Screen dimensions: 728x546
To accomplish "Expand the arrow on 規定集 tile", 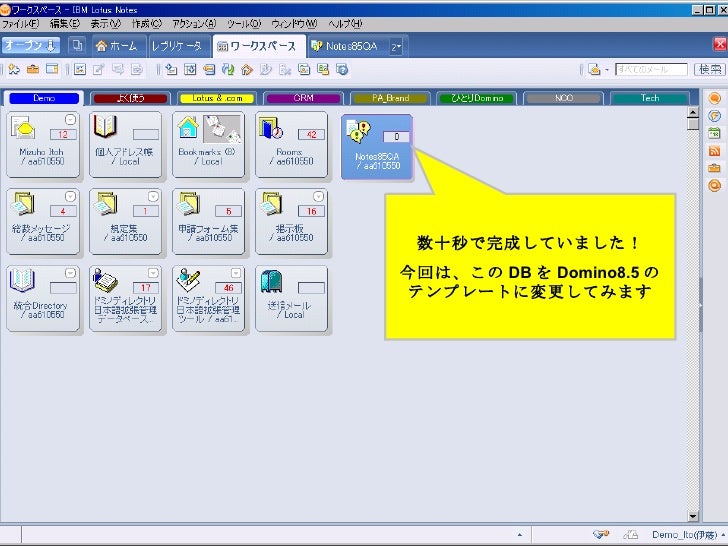I will 153,197.
